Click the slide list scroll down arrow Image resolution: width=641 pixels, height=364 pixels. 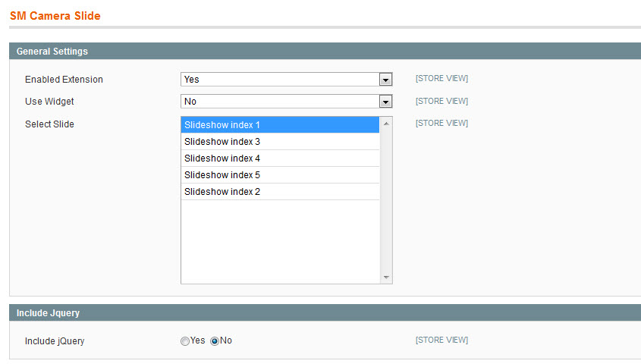click(x=386, y=278)
